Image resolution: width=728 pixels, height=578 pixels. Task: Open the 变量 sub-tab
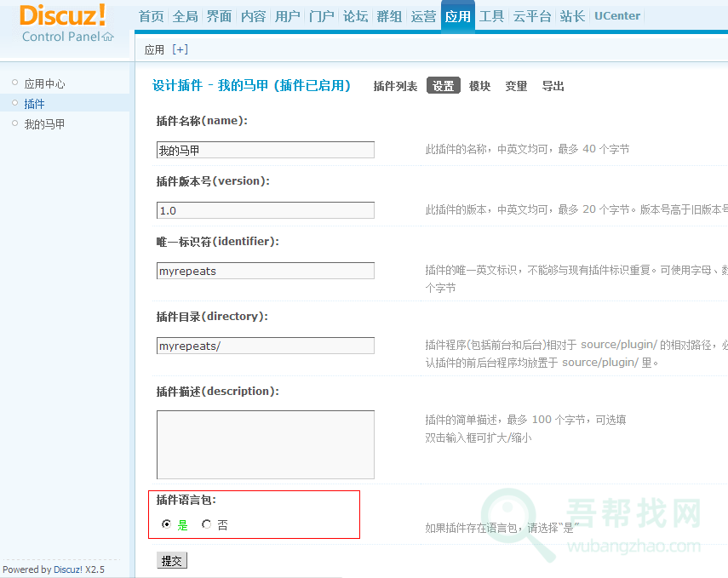pyautogui.click(x=516, y=86)
